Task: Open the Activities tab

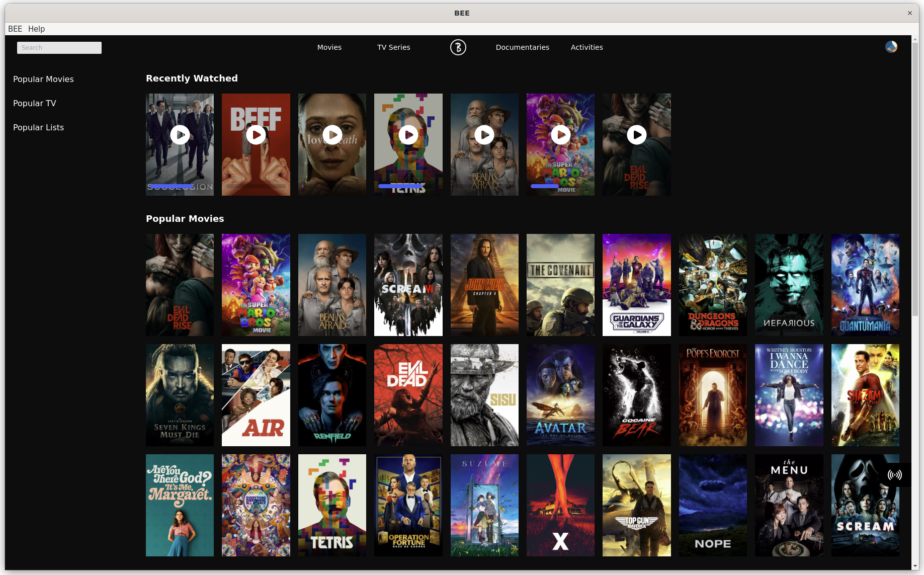Action: (x=587, y=47)
